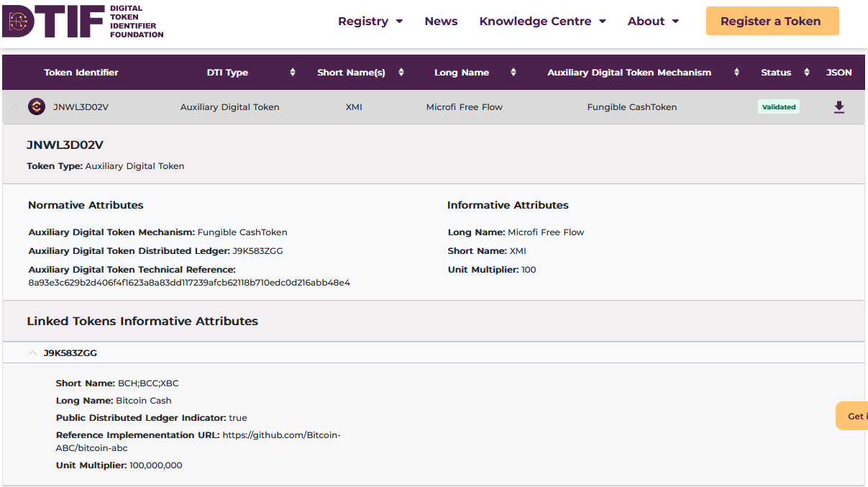Click the Microfi Free Flow row cell
868x487 pixels.
(x=465, y=107)
